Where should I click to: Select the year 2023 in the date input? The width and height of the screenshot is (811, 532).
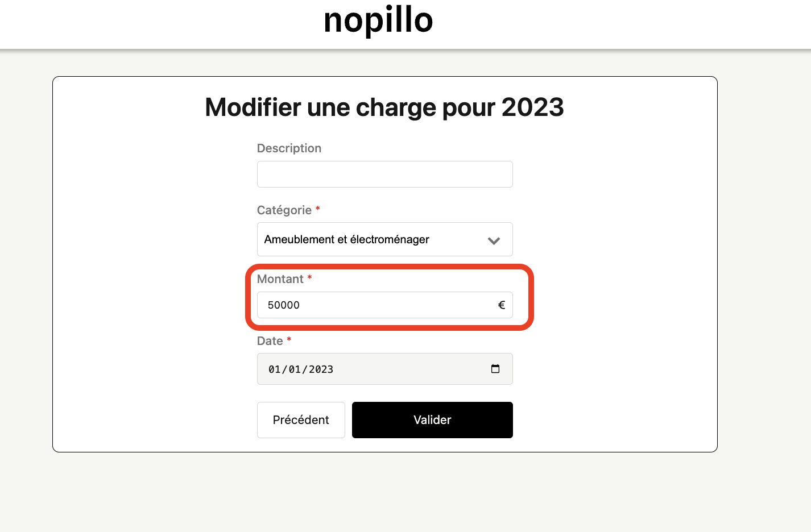point(321,369)
